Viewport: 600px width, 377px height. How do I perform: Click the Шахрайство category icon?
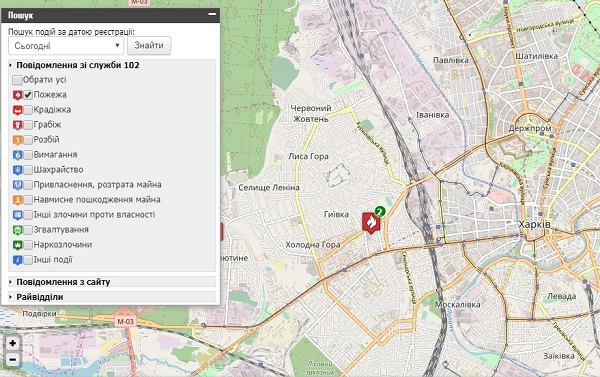coord(18,170)
